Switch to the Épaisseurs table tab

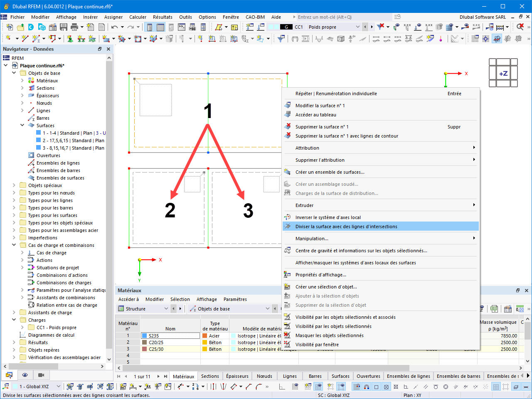click(x=237, y=376)
